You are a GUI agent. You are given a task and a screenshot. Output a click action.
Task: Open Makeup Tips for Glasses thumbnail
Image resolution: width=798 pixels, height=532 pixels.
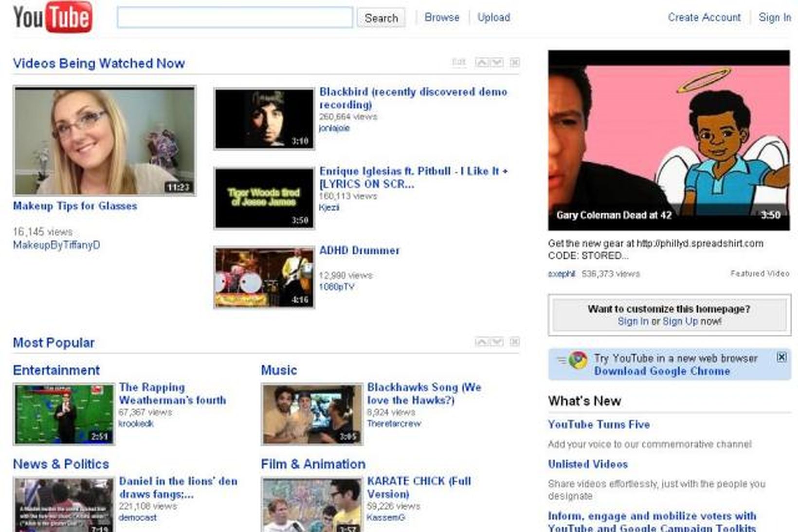(x=105, y=141)
